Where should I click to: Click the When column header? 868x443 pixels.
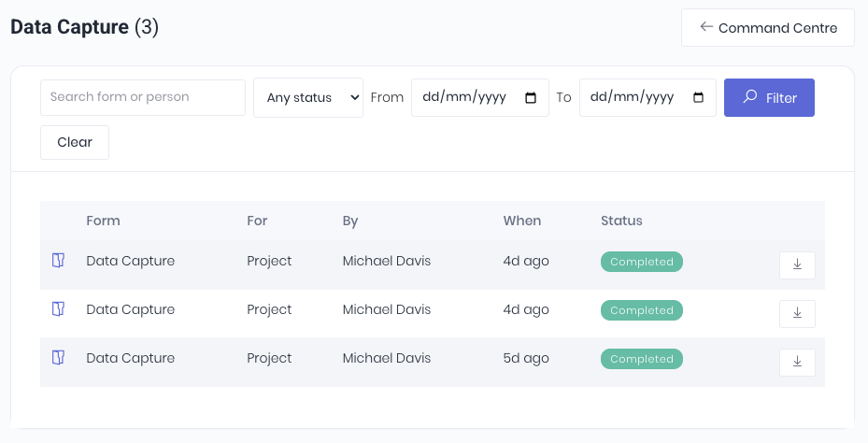click(x=522, y=221)
